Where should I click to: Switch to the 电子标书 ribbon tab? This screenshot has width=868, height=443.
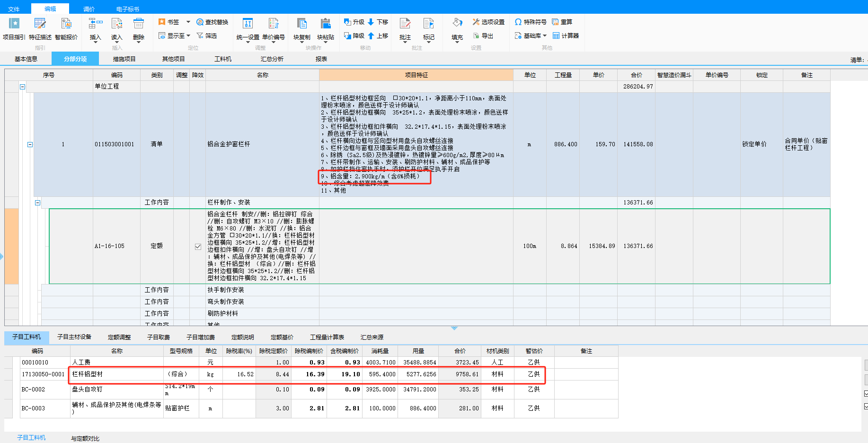(128, 9)
